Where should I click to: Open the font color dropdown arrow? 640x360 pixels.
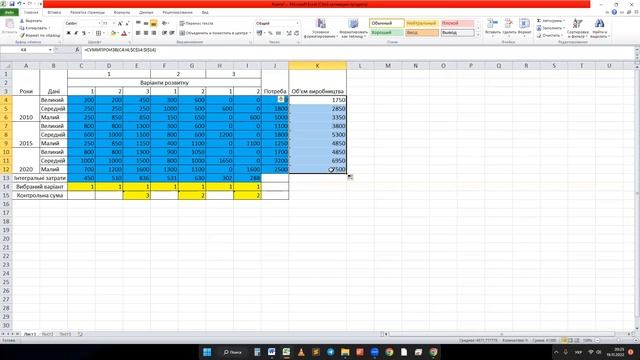coord(129,33)
